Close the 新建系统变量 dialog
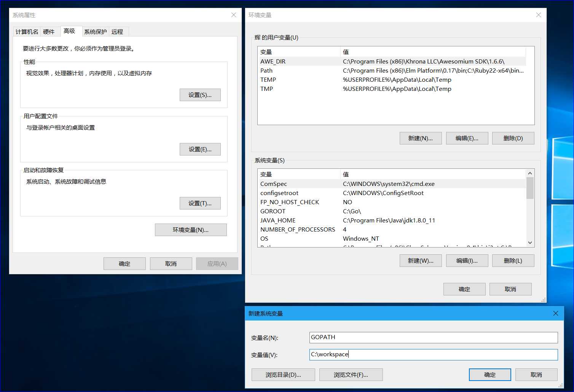The width and height of the screenshot is (574, 392). click(555, 313)
